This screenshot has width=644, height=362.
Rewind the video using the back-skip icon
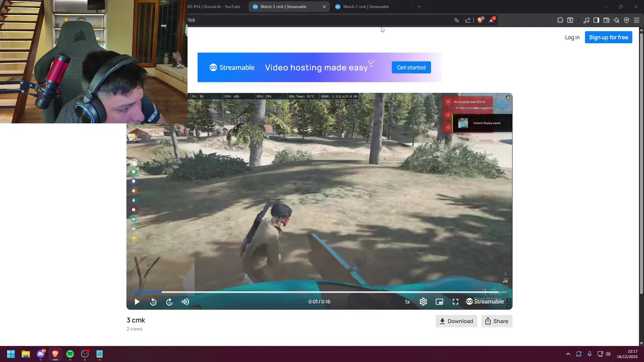tap(153, 302)
